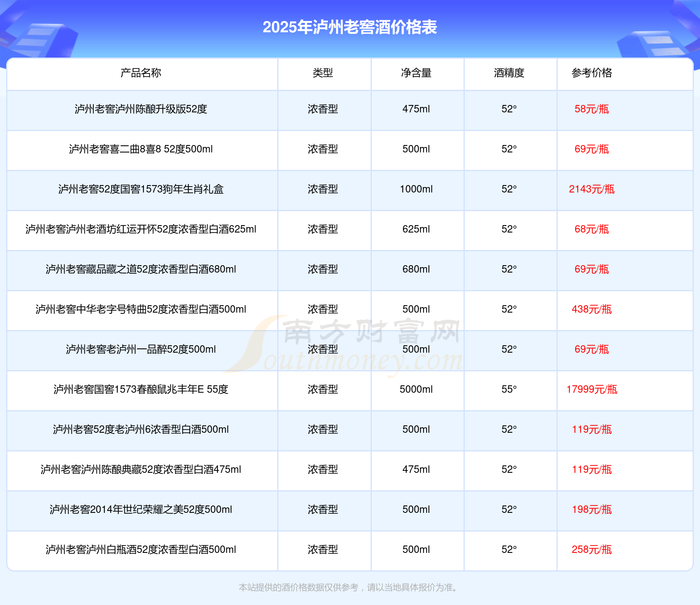The width and height of the screenshot is (700, 605).
Task: Select product name "泸州老窖喜二曲8喜8 52度500ml"
Action: tap(141, 149)
